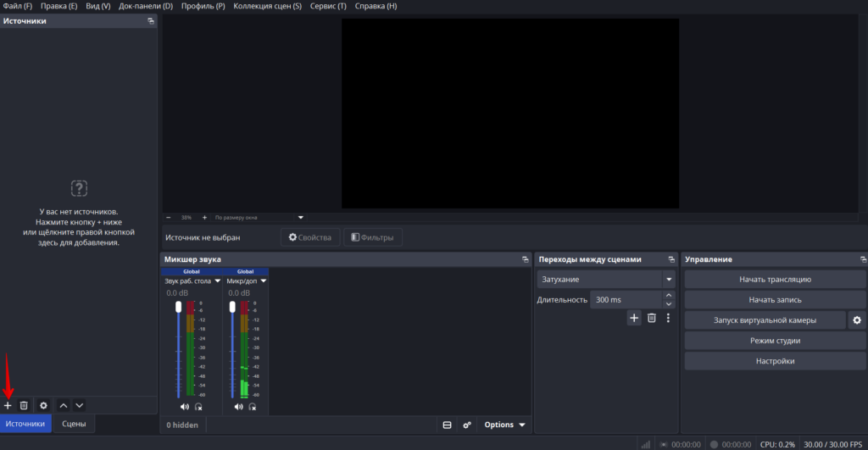868x450 pixels.
Task: Switch to the Источники tab
Action: coord(25,424)
